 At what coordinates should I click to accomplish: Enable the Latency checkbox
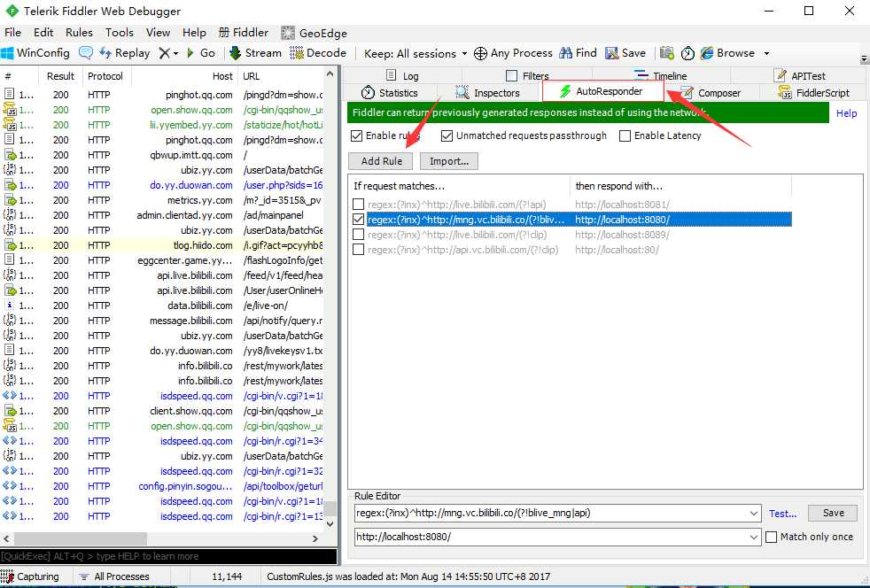tap(625, 135)
